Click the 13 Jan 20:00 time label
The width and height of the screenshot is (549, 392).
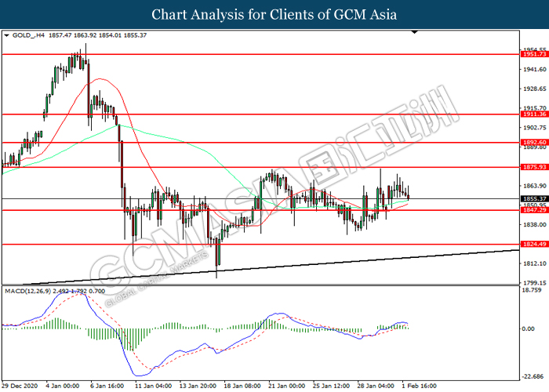point(198,386)
